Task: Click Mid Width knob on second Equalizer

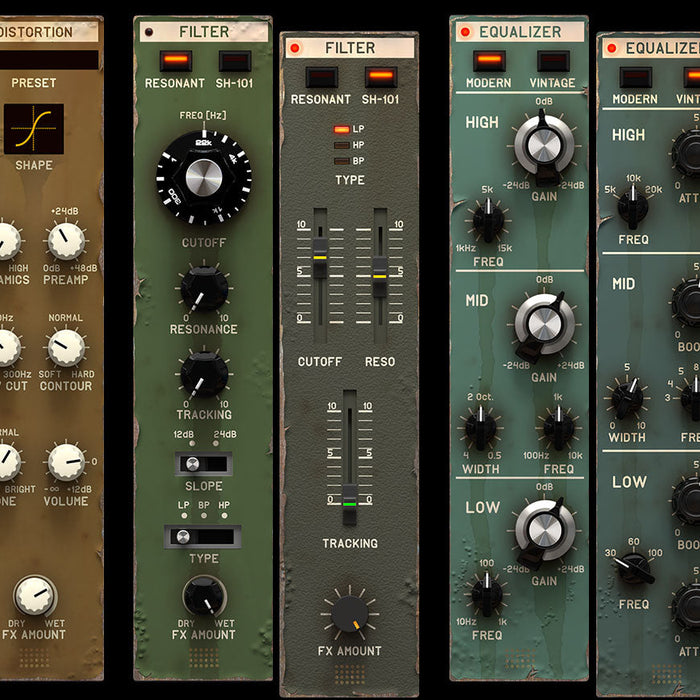Action: pyautogui.click(x=627, y=398)
